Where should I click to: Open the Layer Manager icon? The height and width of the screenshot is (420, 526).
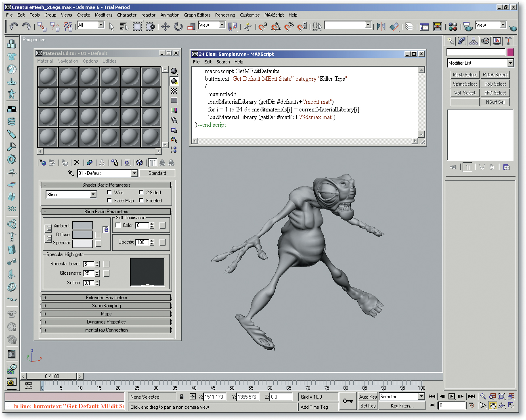pos(409,27)
